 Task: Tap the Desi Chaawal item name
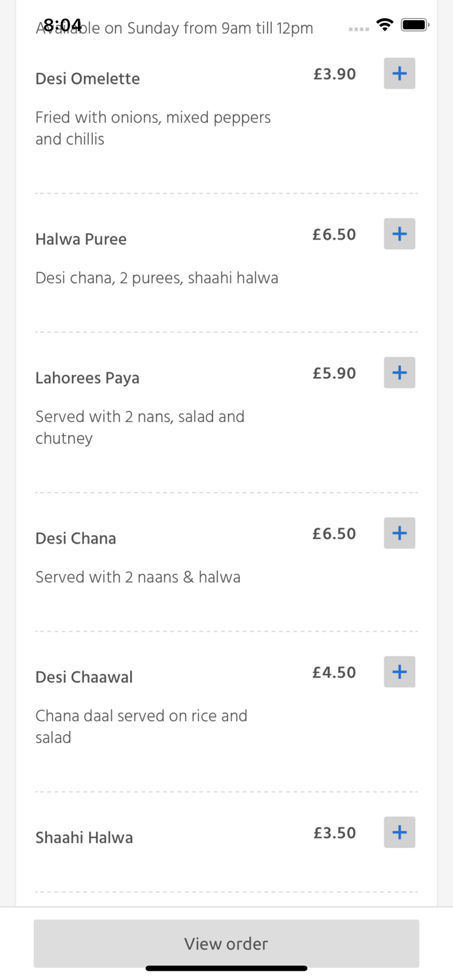click(84, 677)
